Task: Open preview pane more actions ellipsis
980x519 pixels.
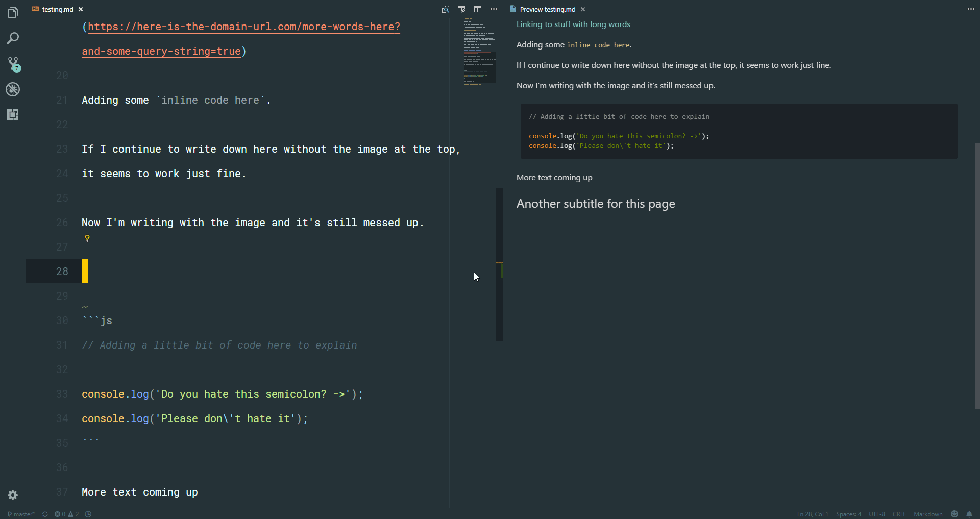Action: point(971,9)
